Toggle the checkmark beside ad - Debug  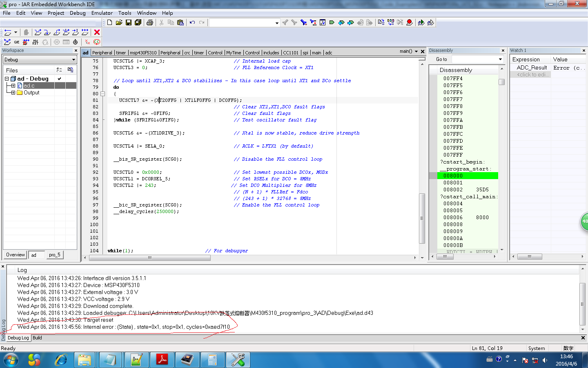(x=60, y=79)
